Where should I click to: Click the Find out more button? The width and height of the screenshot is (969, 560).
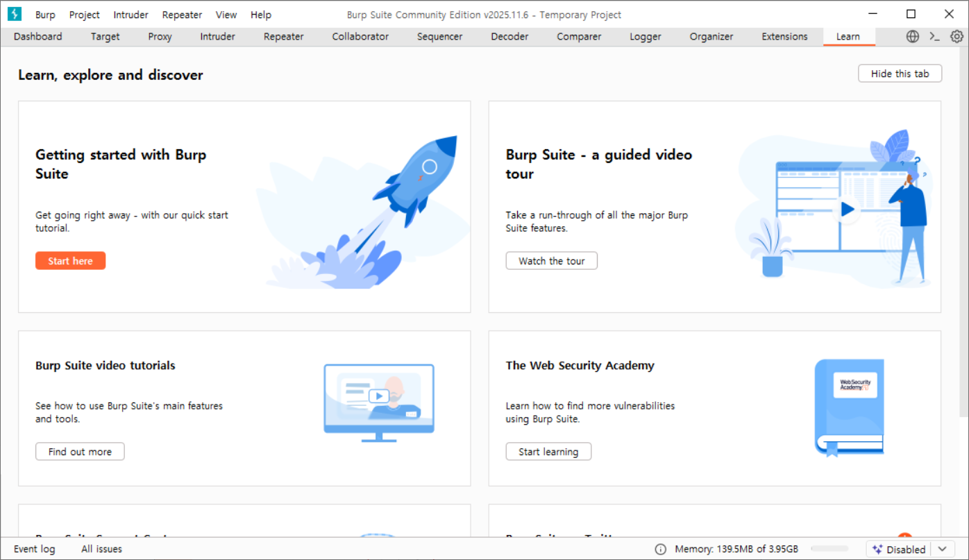click(x=80, y=452)
